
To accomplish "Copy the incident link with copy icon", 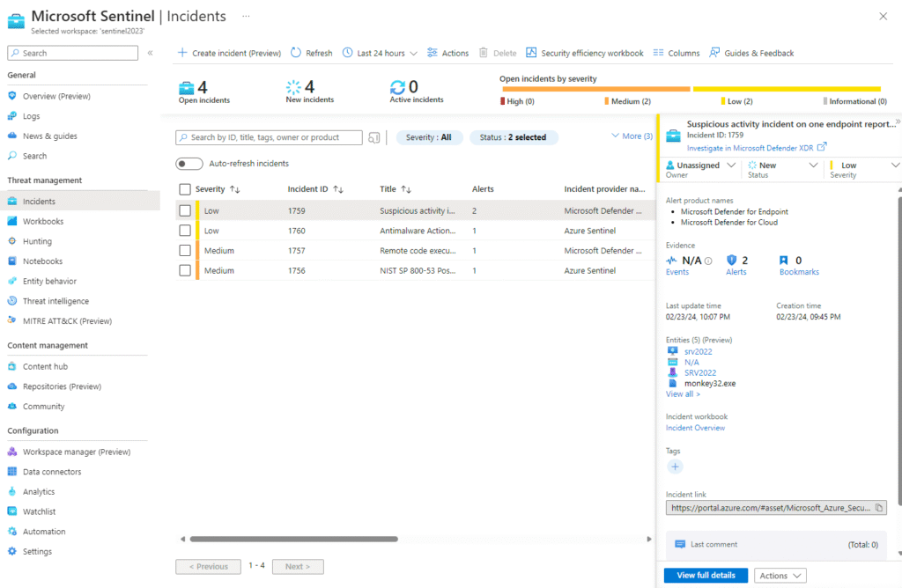I will 879,508.
